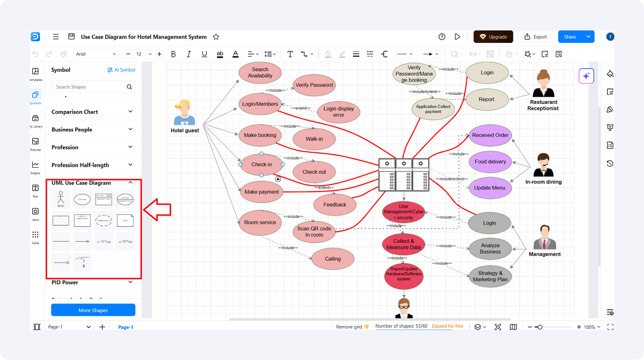
Task: Open the Templates sidebar panel
Action: click(x=35, y=74)
